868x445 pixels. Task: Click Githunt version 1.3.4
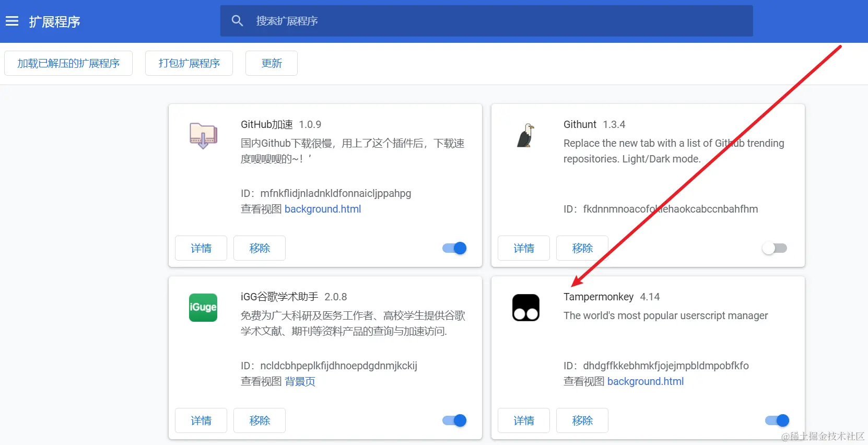[614, 124]
